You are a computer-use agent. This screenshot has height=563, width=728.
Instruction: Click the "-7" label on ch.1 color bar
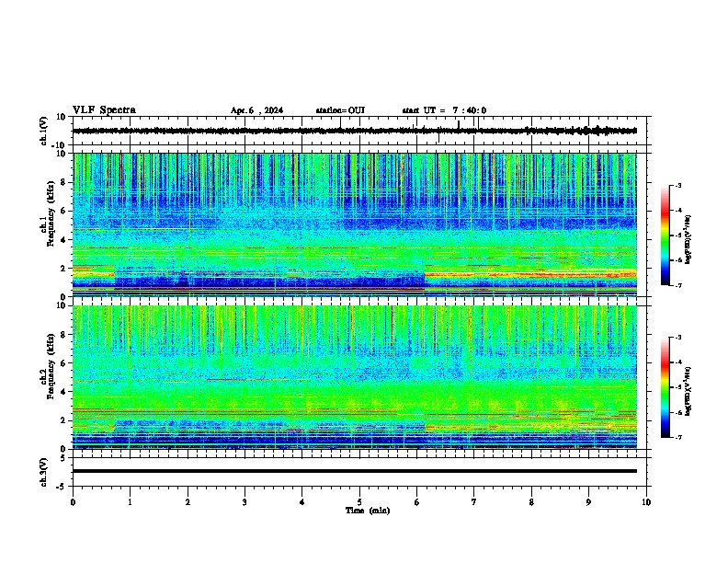pos(677,285)
